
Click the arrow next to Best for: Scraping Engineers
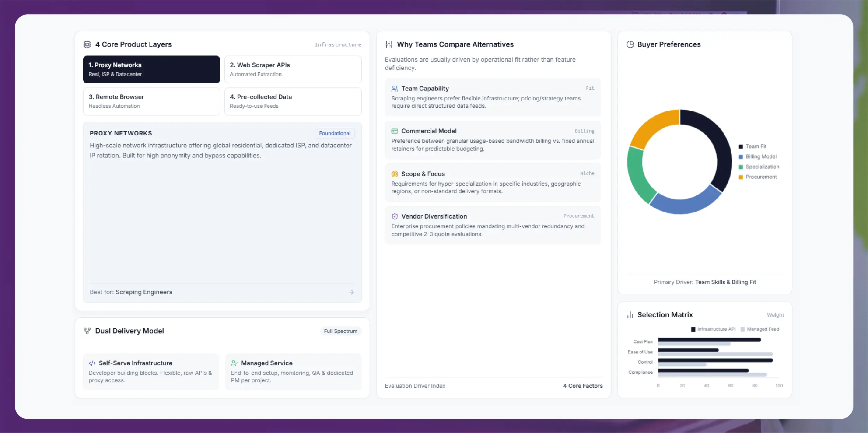tap(352, 292)
